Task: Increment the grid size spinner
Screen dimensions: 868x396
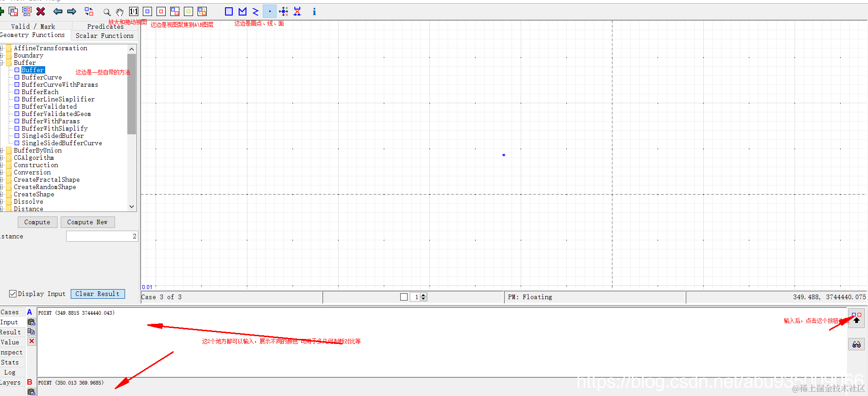Action: pyautogui.click(x=424, y=295)
